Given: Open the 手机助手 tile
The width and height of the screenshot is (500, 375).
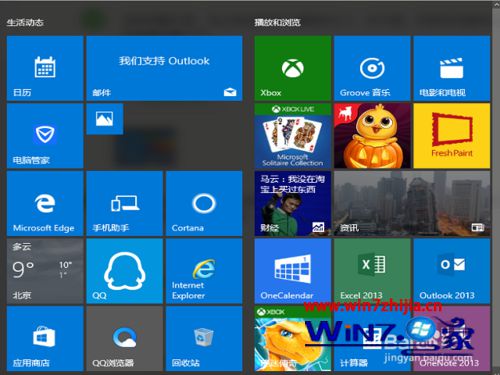Looking at the screenshot, I should coord(124,204).
